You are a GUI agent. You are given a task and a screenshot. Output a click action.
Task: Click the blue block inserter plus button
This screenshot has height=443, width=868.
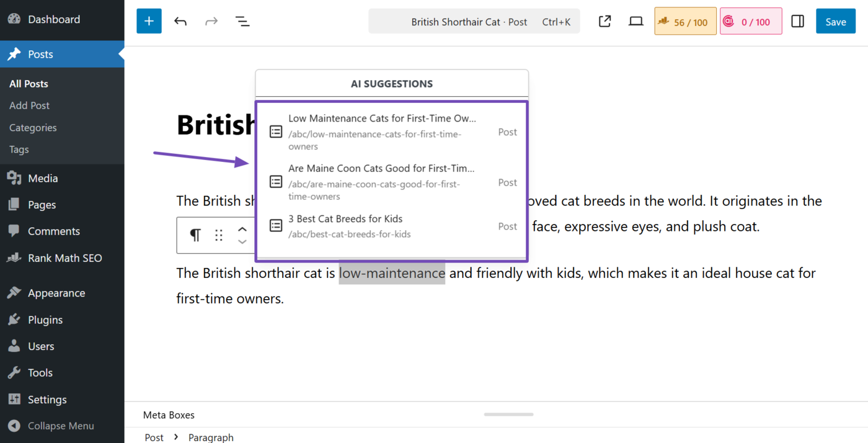pyautogui.click(x=149, y=21)
